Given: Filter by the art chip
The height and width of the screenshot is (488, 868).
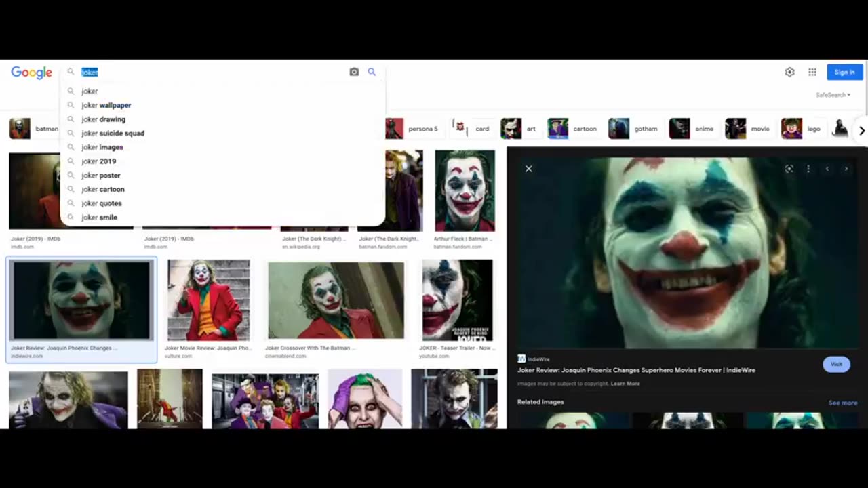Looking at the screenshot, I should click(x=519, y=129).
